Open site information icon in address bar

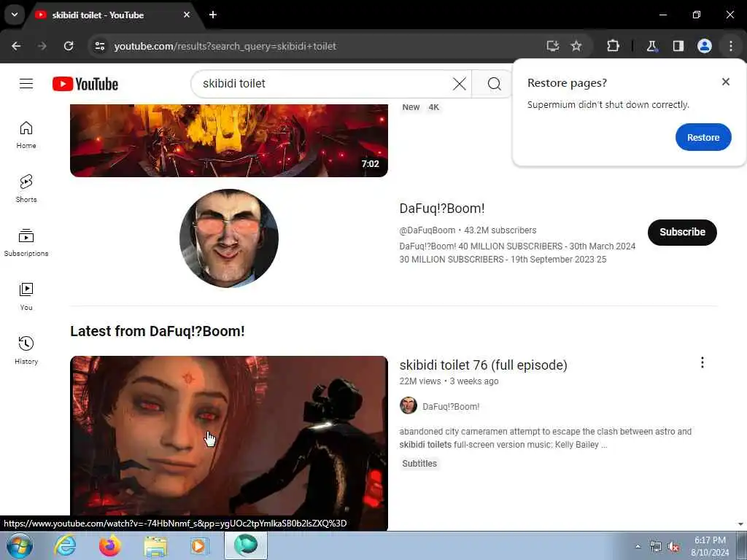[x=100, y=46]
